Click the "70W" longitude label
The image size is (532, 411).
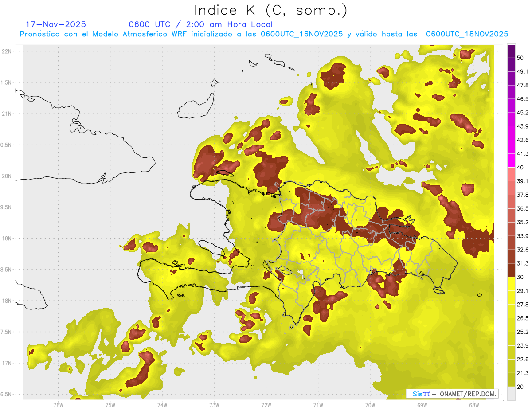(370, 405)
